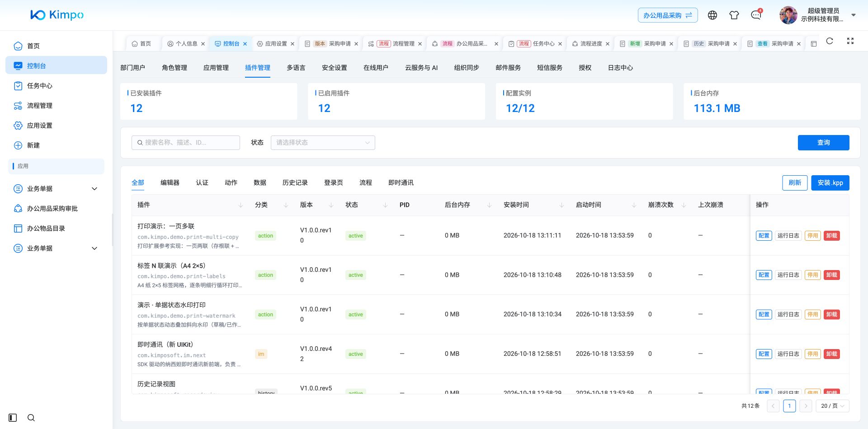Select the 即时通讯 category tab
This screenshot has width=868, height=429.
[x=401, y=183]
